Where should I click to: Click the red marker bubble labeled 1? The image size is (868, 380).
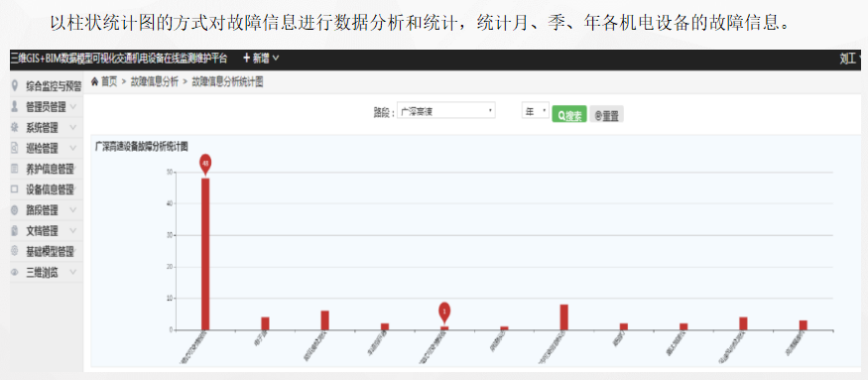click(x=444, y=313)
